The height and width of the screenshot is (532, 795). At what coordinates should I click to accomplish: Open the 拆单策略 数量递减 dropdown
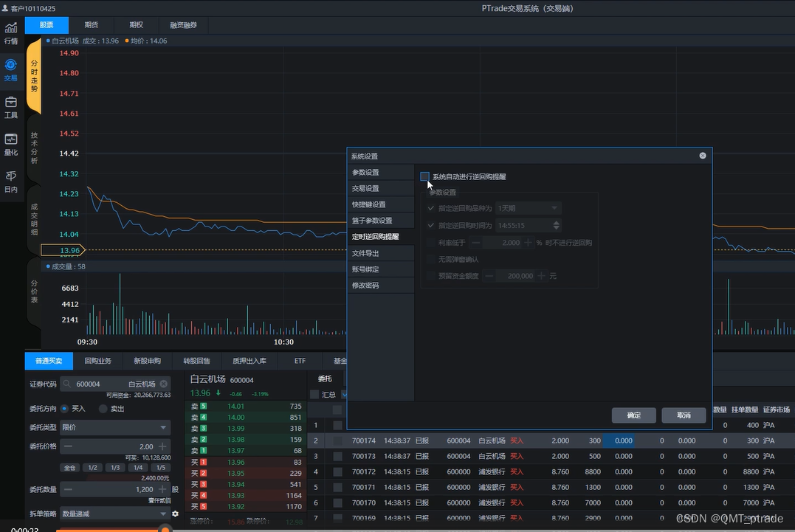[115, 514]
